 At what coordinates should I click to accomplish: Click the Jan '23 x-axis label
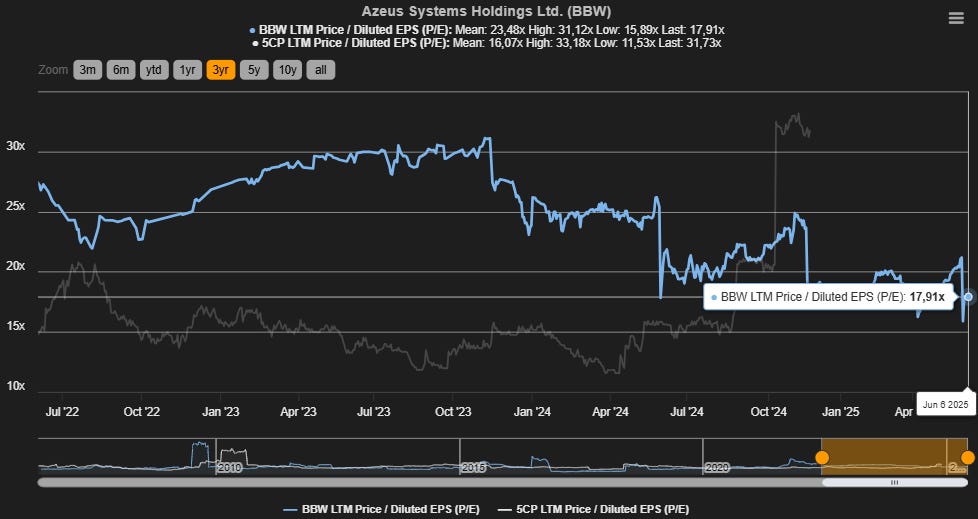point(221,412)
